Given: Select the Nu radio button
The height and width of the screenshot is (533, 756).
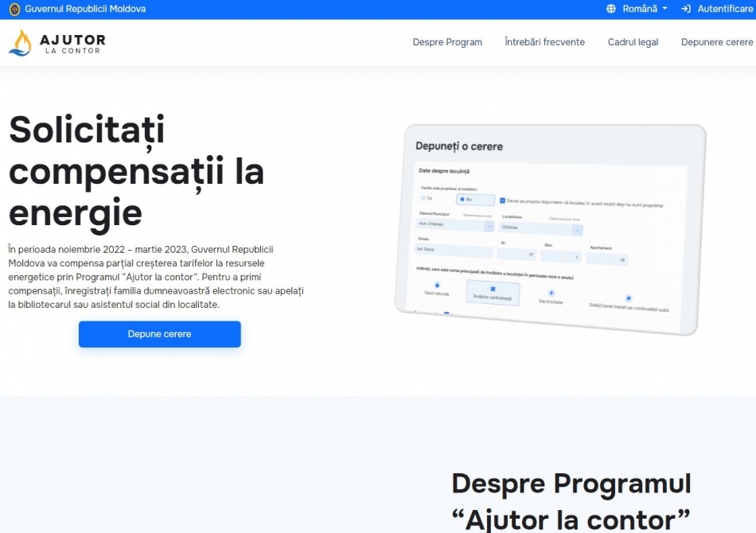Looking at the screenshot, I should point(462,199).
